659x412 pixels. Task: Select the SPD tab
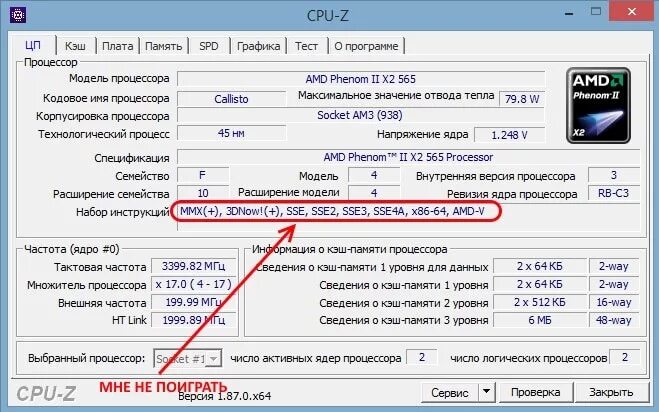(209, 46)
